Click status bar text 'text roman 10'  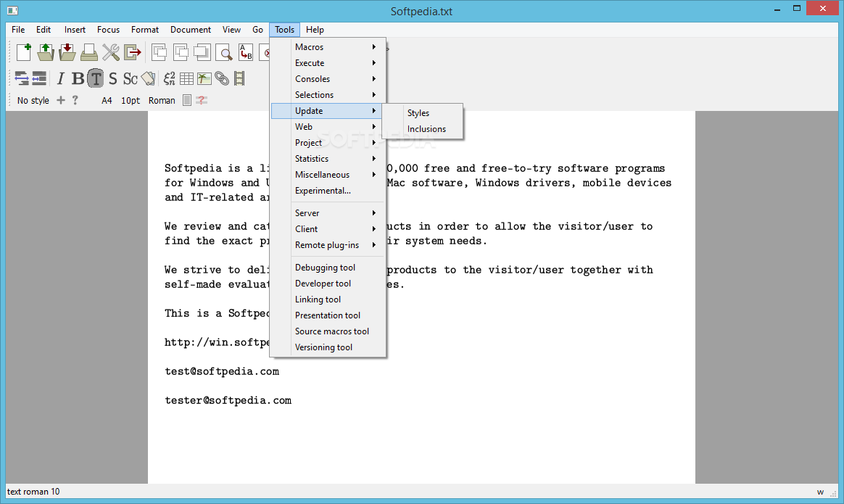[33, 492]
